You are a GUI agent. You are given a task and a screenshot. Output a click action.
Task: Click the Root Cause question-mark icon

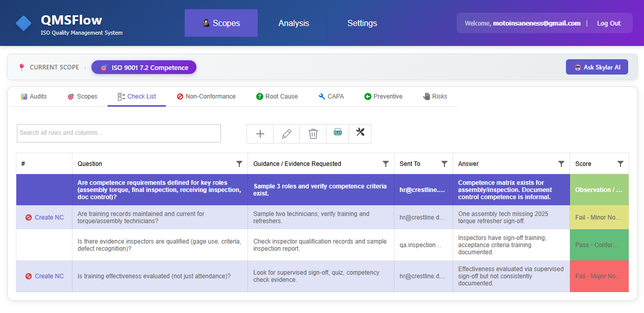point(259,96)
